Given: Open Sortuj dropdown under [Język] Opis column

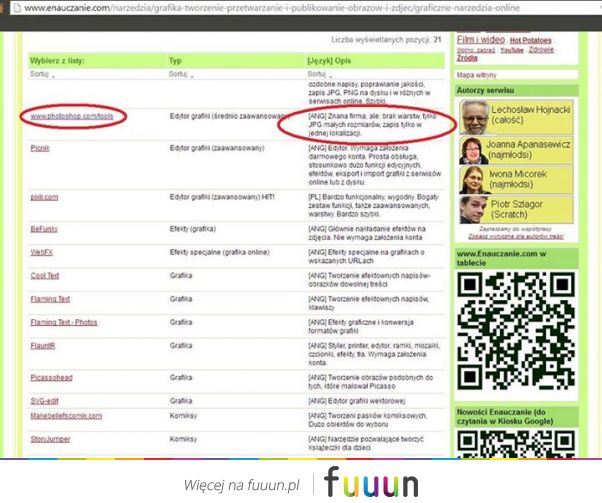Looking at the screenshot, I should (x=319, y=74).
